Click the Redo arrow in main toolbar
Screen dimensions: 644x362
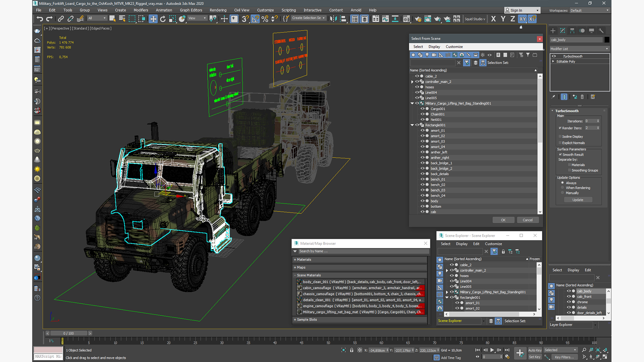(x=49, y=19)
